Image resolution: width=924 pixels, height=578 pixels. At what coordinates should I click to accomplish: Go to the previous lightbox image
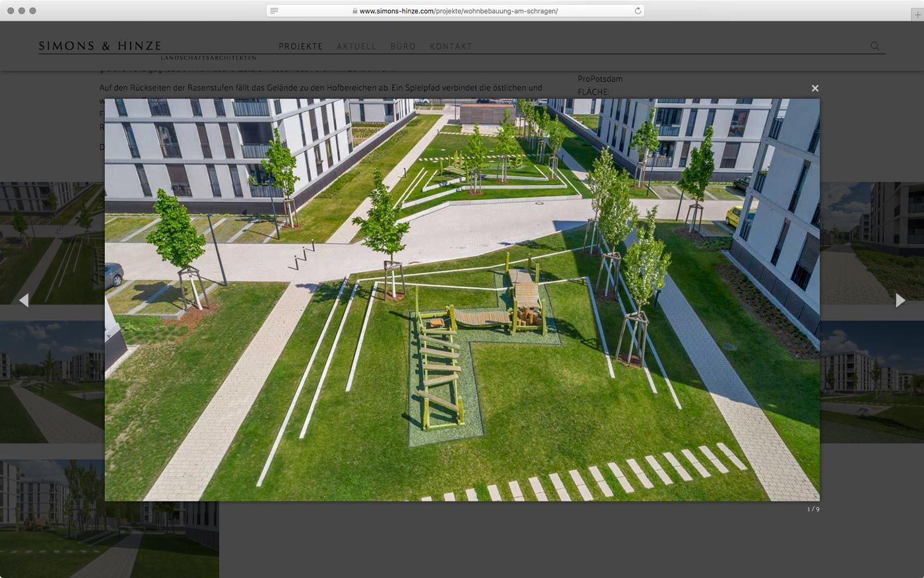pos(24,301)
